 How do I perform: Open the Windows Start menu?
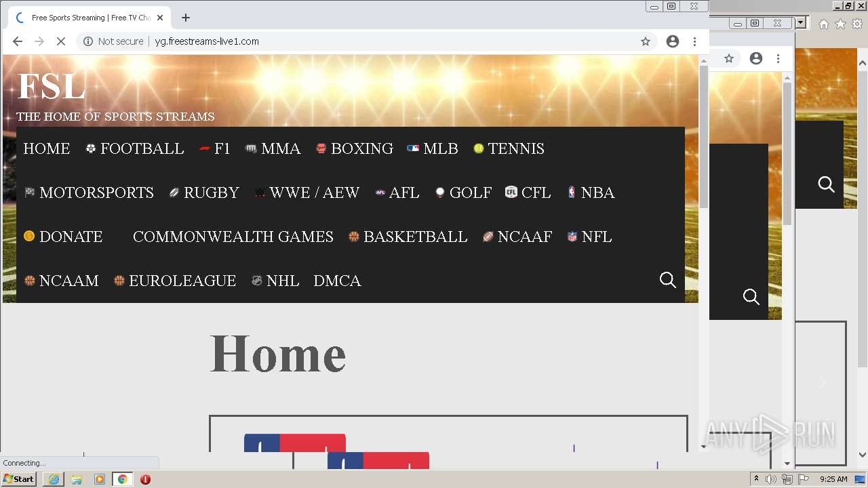[19, 479]
